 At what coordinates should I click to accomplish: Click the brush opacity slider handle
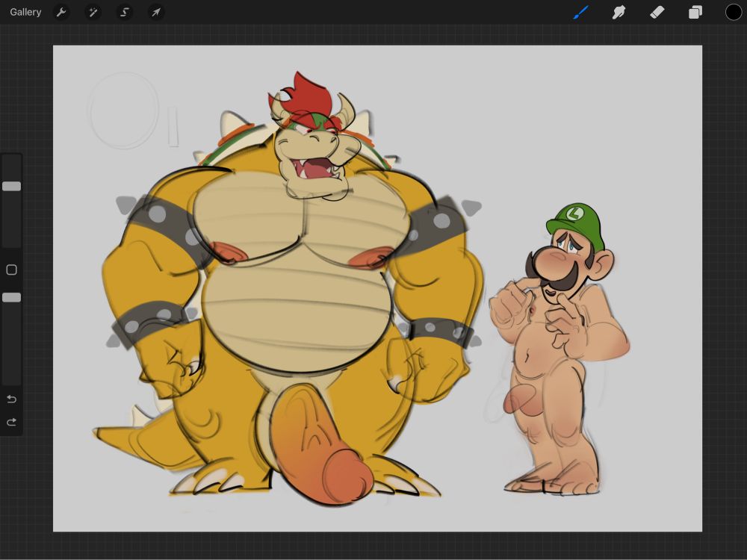click(11, 298)
